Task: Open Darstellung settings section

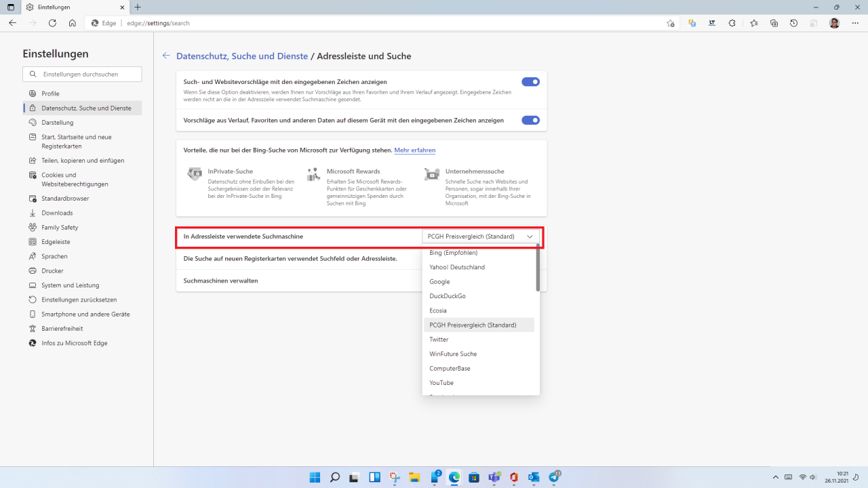Action: (x=82, y=123)
